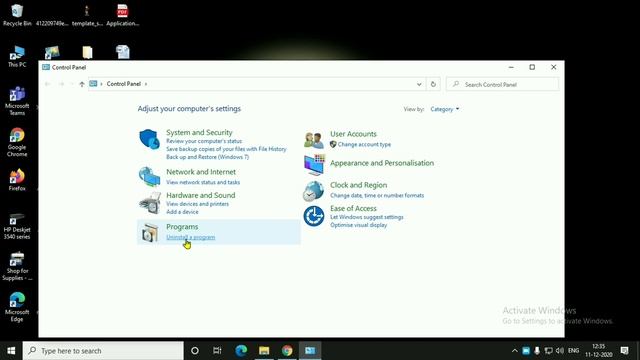Open Back up and Restore (Windows 7)
640x360 pixels.
pos(207,157)
